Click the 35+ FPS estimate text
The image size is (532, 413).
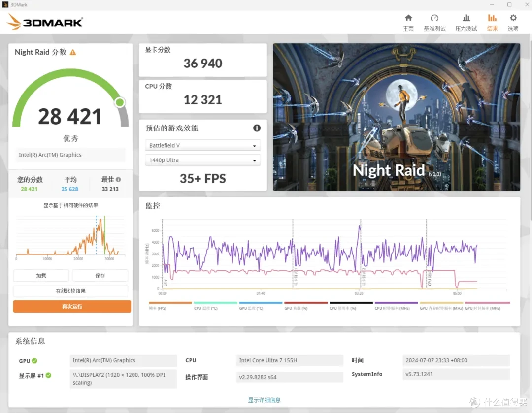coord(202,179)
